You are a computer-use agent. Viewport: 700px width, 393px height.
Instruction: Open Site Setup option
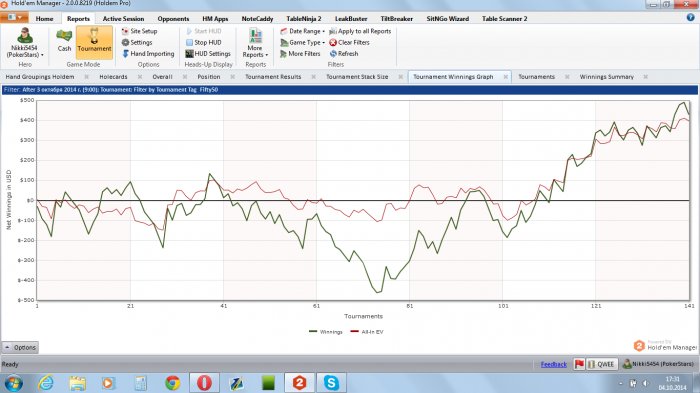(x=139, y=31)
